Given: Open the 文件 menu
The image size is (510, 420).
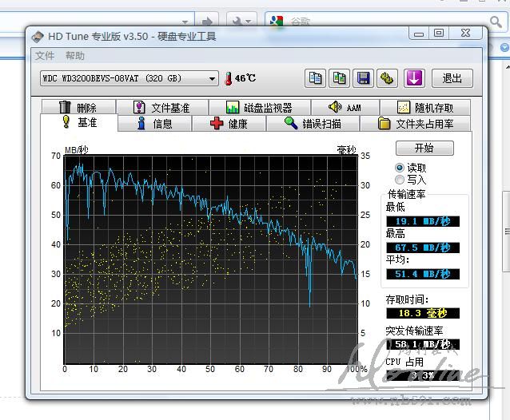Looking at the screenshot, I should 45,56.
